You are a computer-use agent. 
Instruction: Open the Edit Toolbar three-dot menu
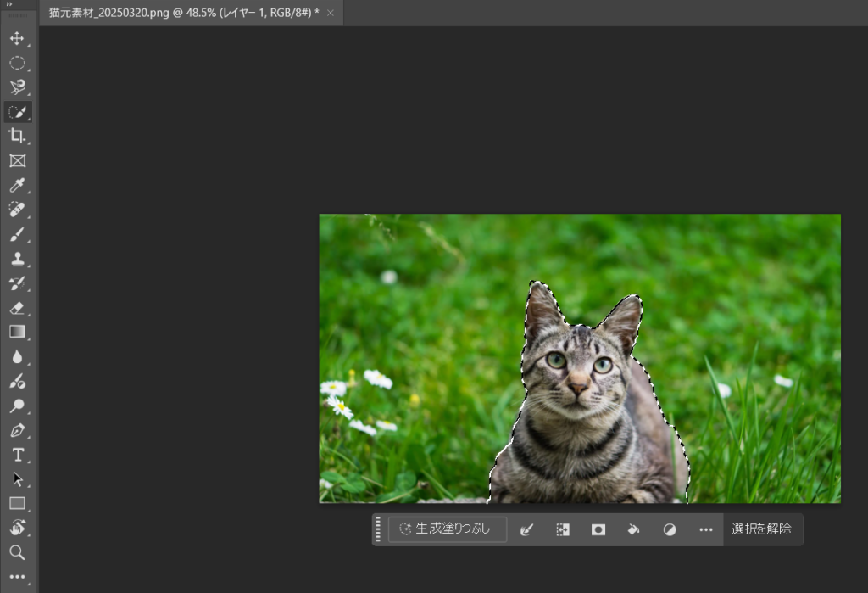17,577
